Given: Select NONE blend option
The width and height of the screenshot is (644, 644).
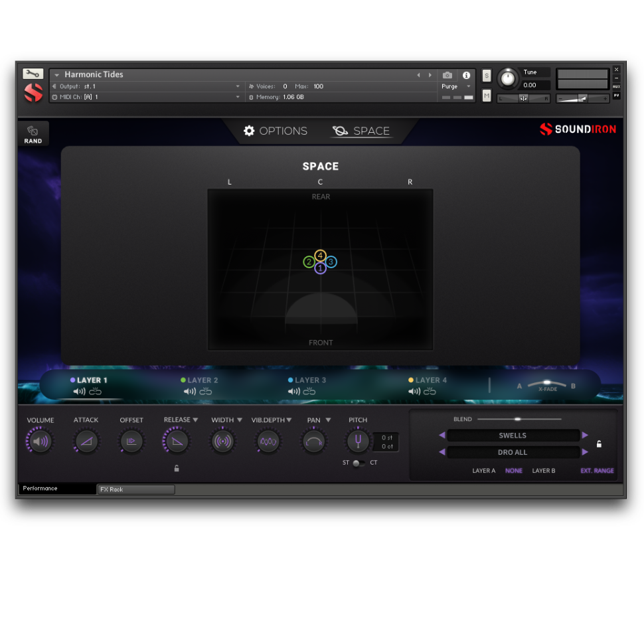Looking at the screenshot, I should [514, 471].
